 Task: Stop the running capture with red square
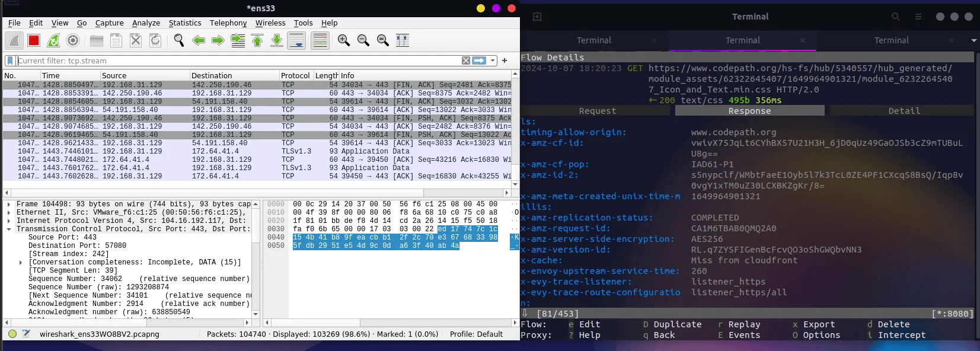tap(34, 40)
